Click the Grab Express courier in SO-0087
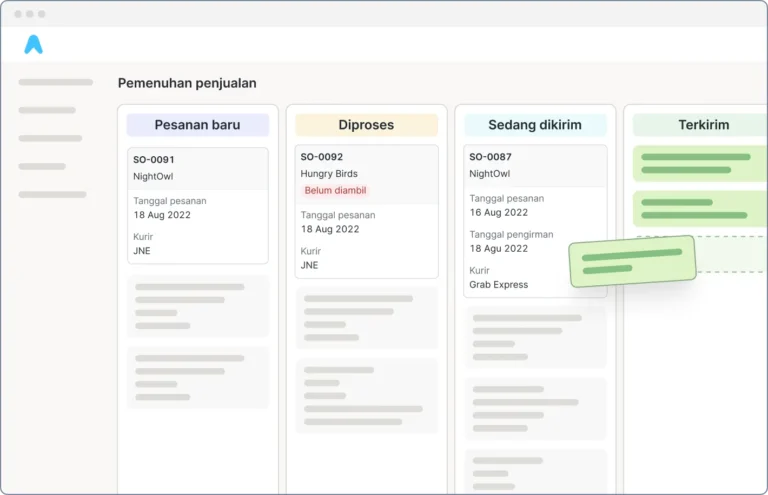This screenshot has width=768, height=495. pos(498,285)
